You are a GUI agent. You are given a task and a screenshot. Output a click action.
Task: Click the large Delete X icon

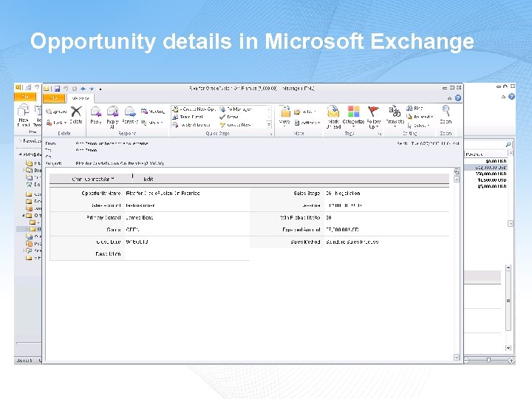tap(76, 112)
